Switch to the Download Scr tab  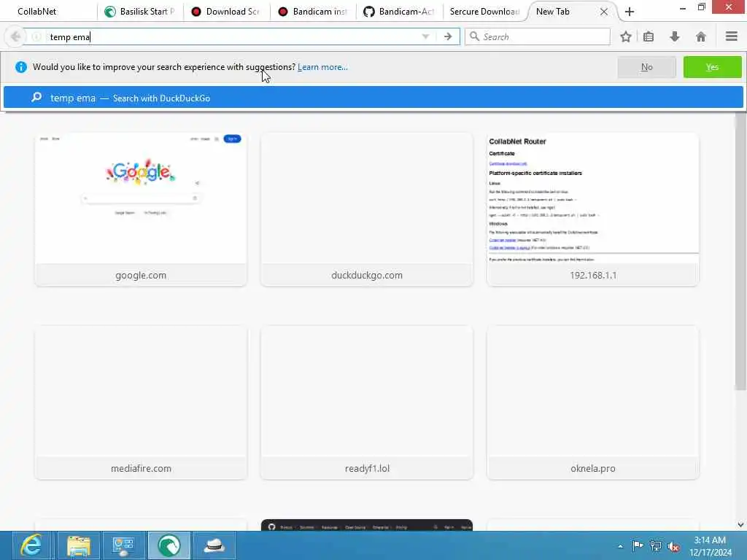coord(227,12)
